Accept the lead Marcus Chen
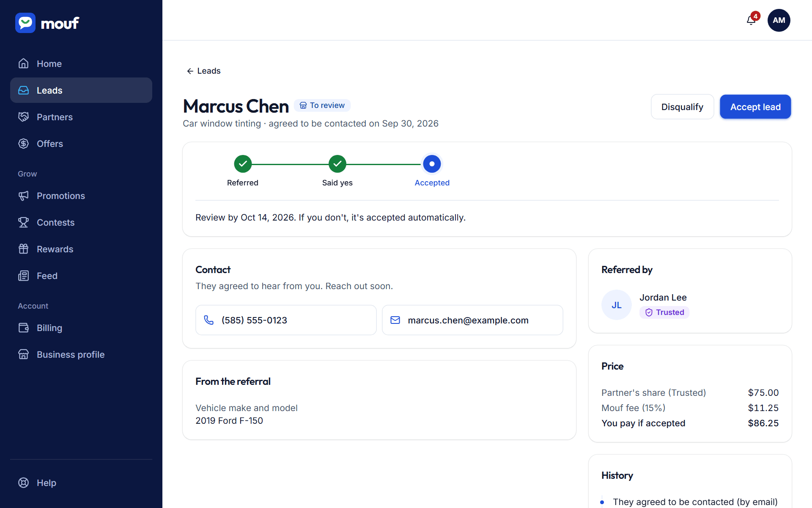The image size is (812, 508). (755, 107)
